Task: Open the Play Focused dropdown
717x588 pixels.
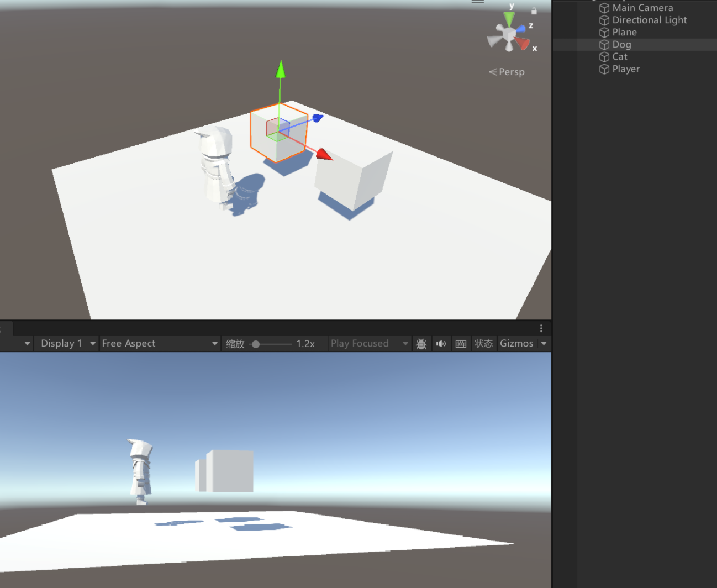Action: tap(369, 343)
